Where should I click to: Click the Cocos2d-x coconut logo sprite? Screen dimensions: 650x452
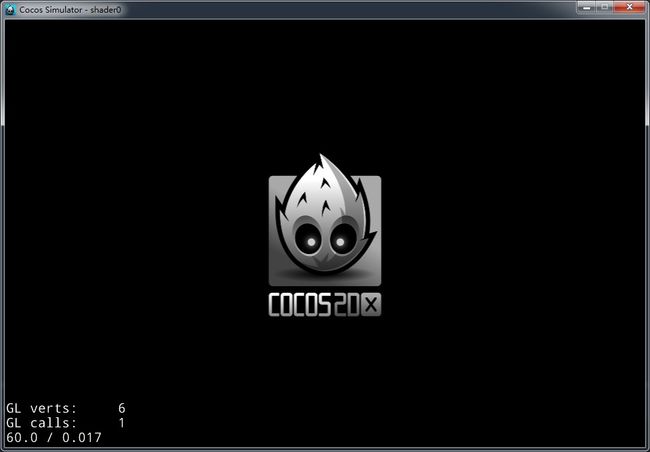point(325,220)
